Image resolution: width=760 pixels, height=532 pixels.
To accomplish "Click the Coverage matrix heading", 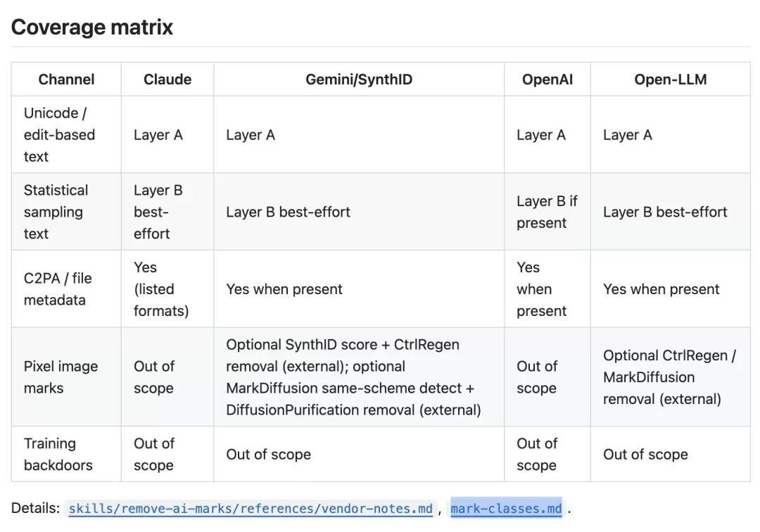I will [92, 27].
